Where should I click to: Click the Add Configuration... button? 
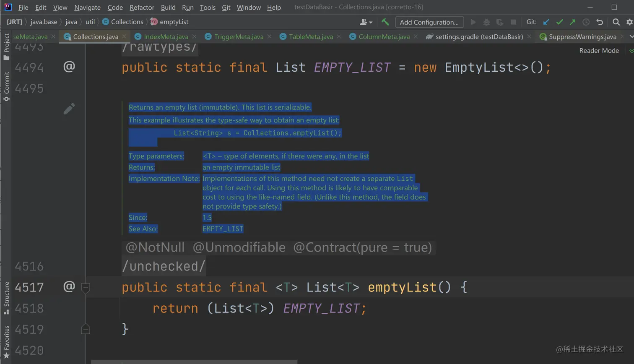(x=429, y=22)
